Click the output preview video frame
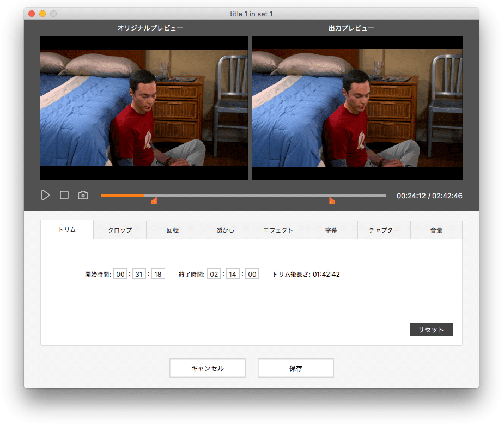The height and width of the screenshot is (426, 504). pos(357,108)
